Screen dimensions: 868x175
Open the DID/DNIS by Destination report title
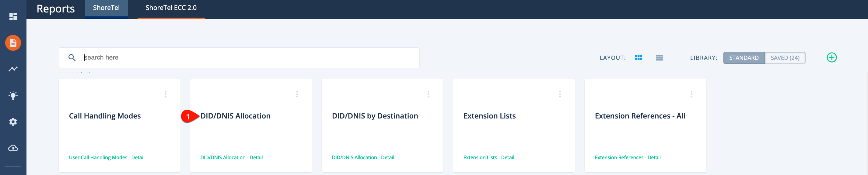coord(375,116)
